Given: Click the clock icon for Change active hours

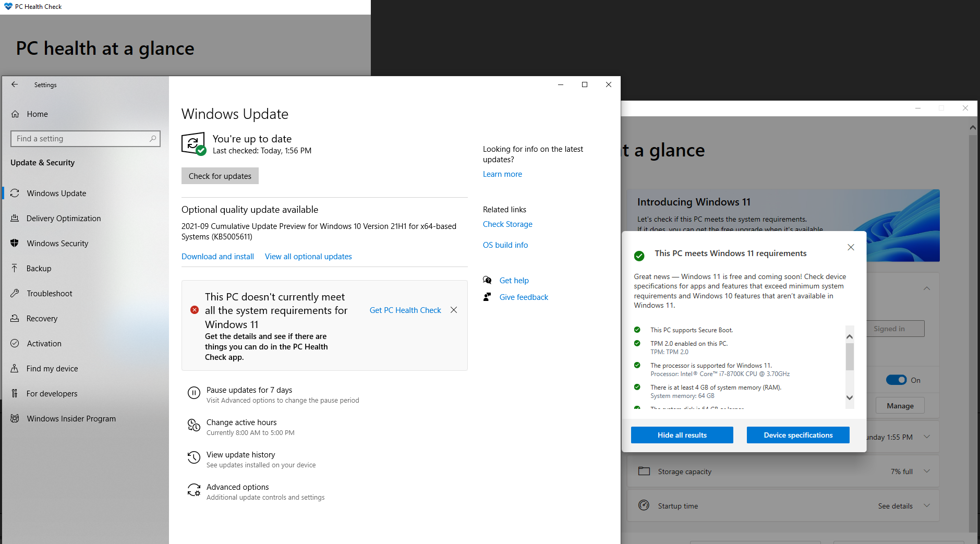Looking at the screenshot, I should [194, 426].
